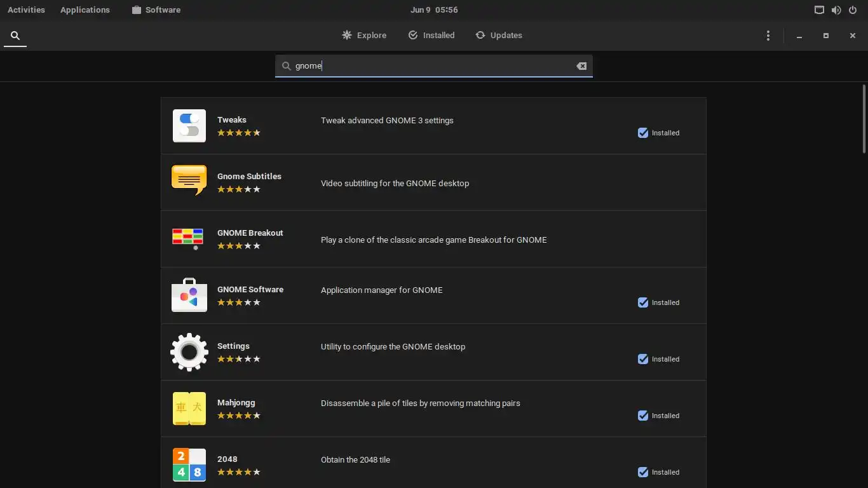Click the Tweaks star rating
This screenshot has width=868, height=488.
[x=239, y=133]
